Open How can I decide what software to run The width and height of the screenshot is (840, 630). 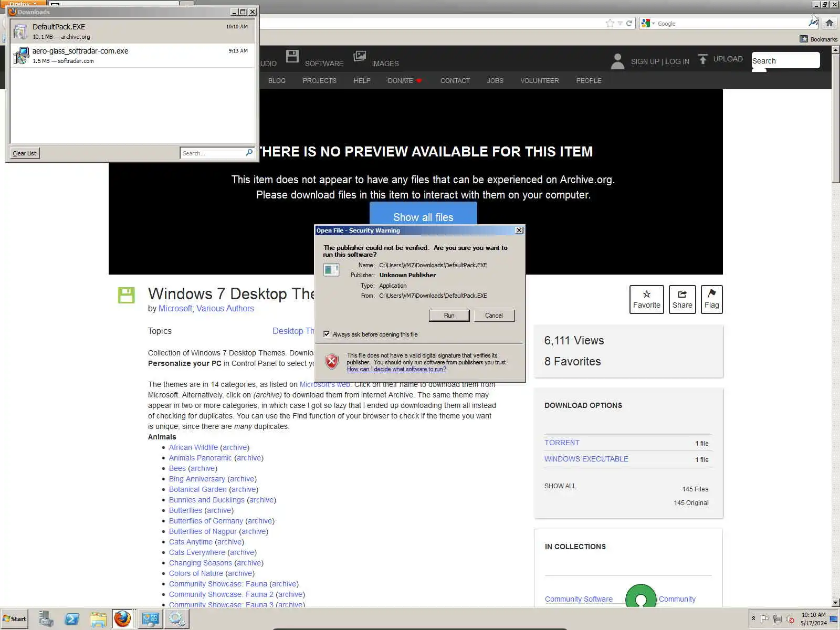[x=396, y=369]
